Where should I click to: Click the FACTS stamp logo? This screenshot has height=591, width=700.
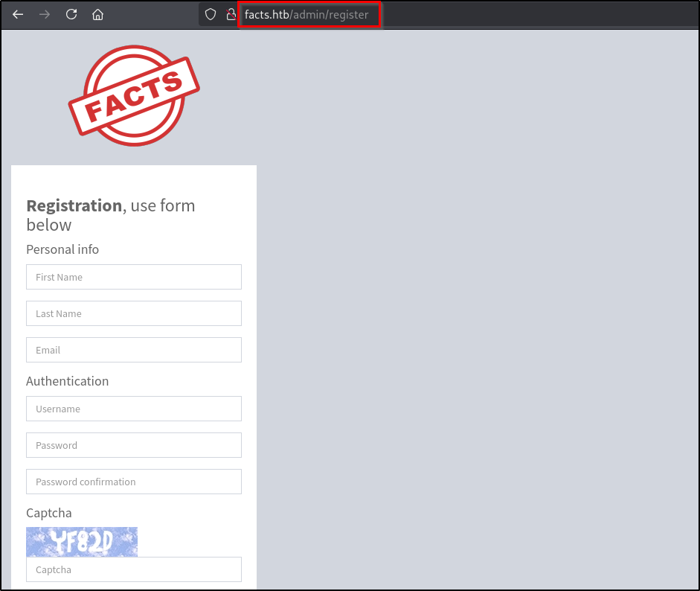click(134, 95)
